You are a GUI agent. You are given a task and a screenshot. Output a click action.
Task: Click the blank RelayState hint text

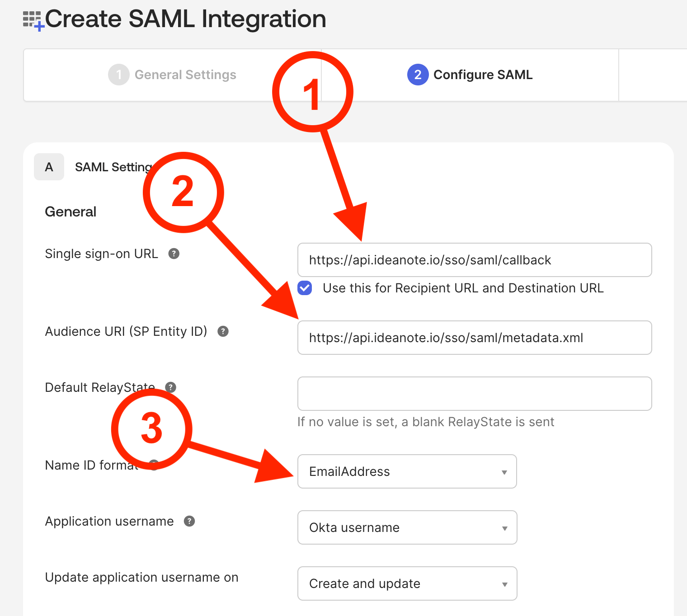coord(426,422)
